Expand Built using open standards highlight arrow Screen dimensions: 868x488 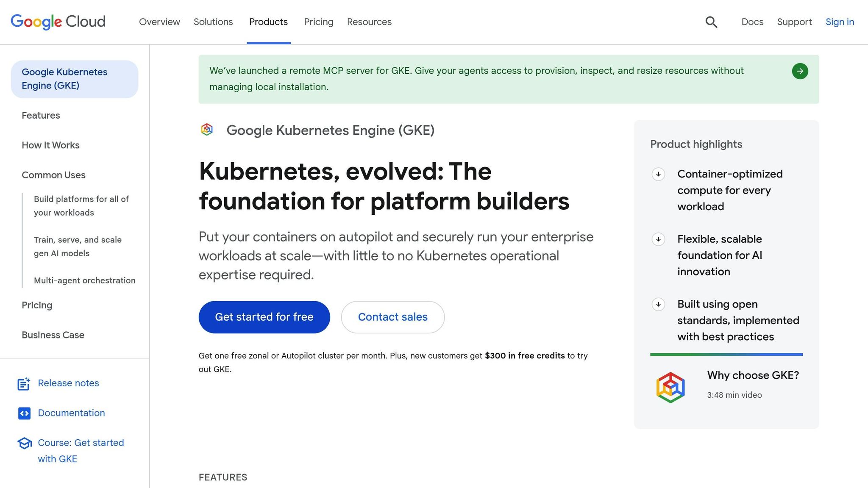(658, 304)
